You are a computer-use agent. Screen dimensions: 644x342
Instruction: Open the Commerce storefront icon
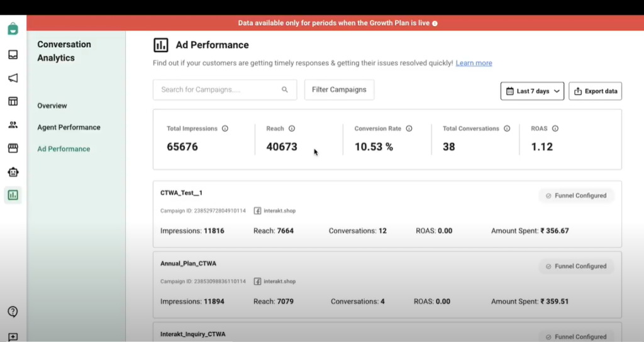click(x=13, y=148)
